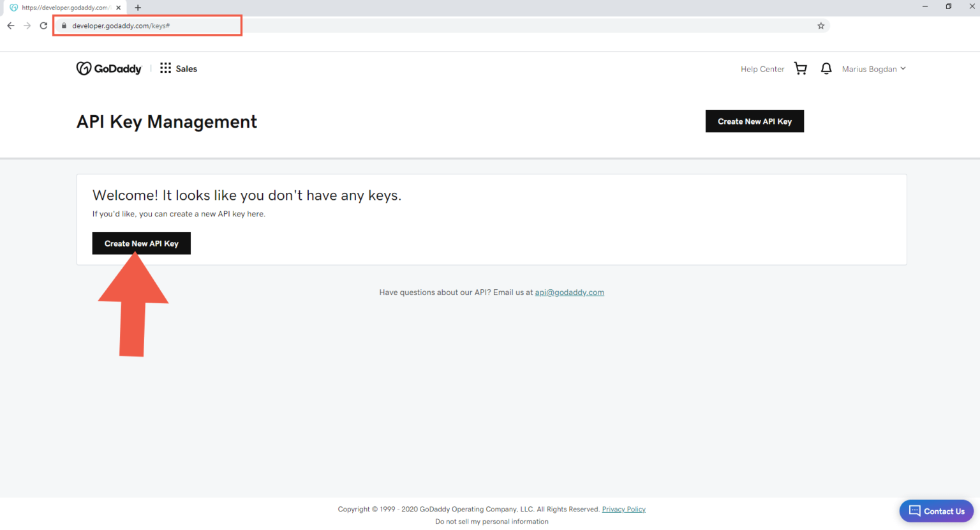
Task: Click the Contact Us chat icon
Action: [914, 511]
